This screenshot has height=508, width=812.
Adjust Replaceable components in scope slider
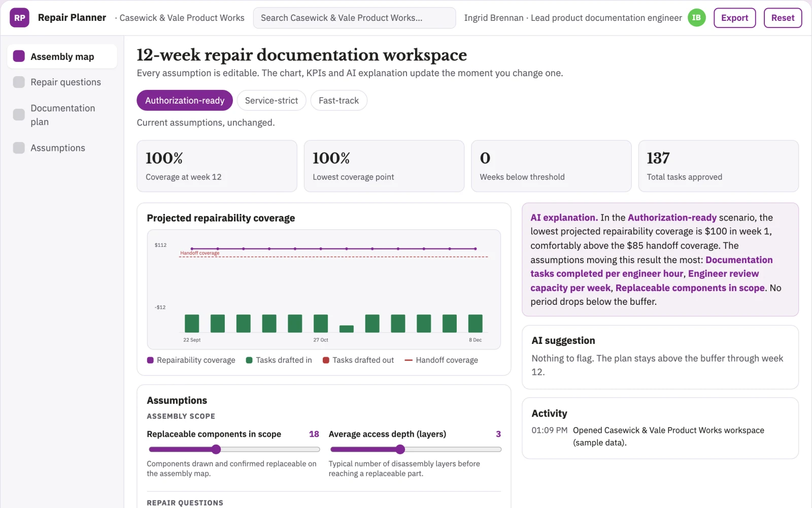pos(216,449)
